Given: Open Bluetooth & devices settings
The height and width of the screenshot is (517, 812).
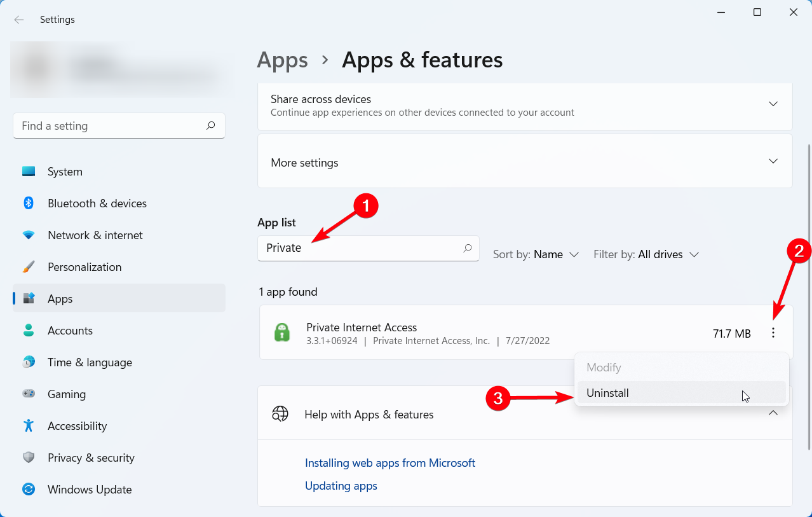Looking at the screenshot, I should [97, 203].
